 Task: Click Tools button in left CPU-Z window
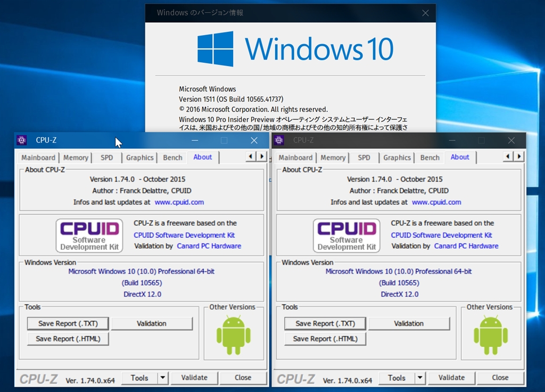tap(139, 378)
